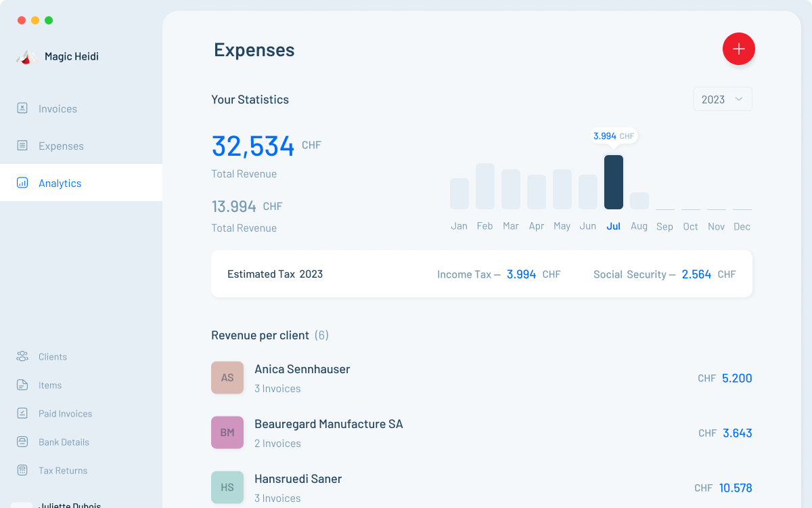Viewport: 812px width, 508px height.
Task: Select the Invoices sidebar icon
Action: (22, 108)
